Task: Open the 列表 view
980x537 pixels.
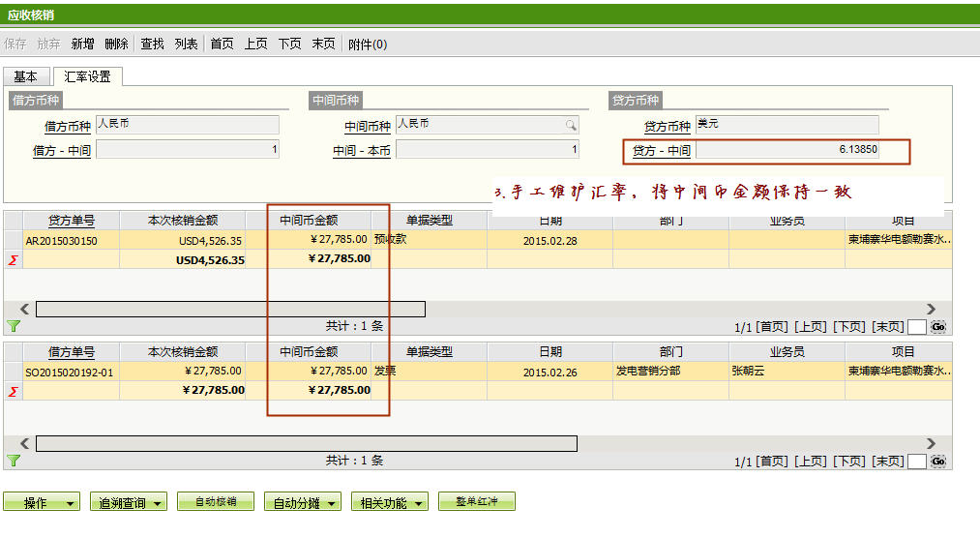Action: 187,44
